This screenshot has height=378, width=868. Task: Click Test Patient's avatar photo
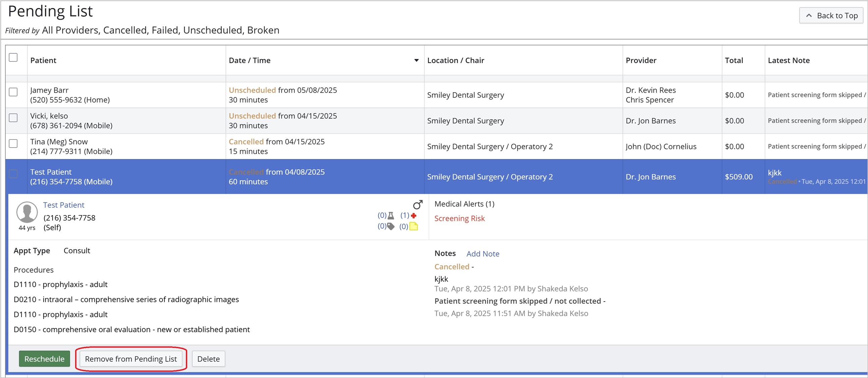(27, 212)
